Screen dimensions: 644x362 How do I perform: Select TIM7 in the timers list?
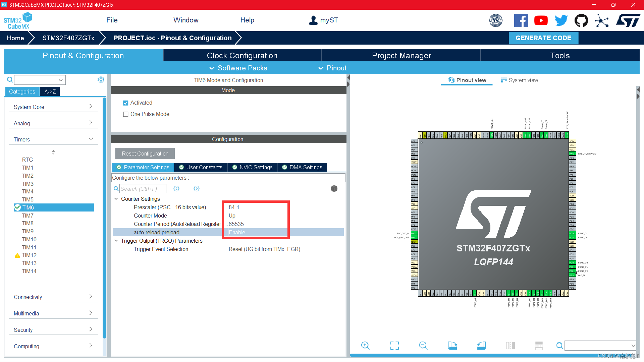(x=28, y=216)
